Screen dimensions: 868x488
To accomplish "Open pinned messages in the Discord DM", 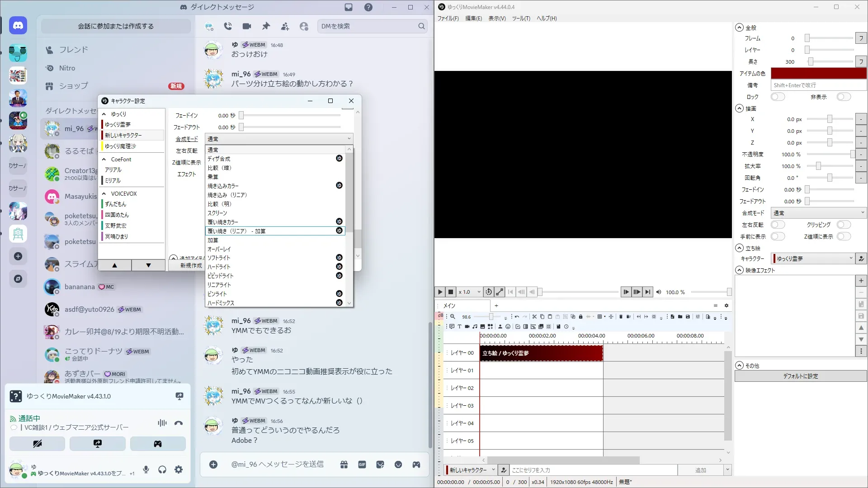I will coord(266,26).
